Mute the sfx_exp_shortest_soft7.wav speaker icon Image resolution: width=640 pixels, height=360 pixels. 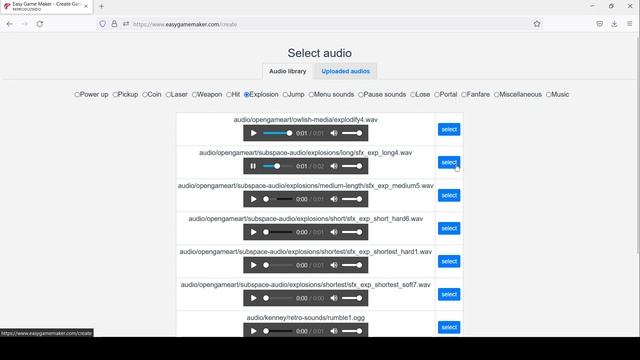tap(334, 298)
